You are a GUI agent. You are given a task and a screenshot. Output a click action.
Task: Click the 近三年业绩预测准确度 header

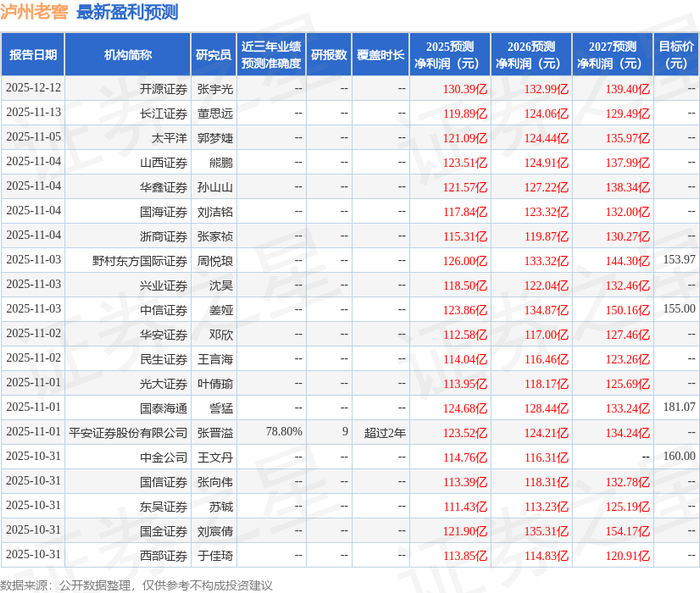tap(271, 54)
